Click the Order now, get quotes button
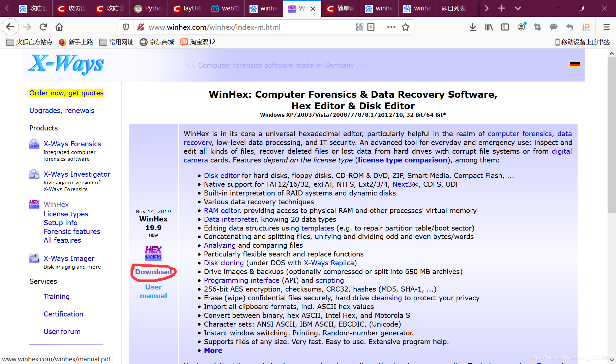This screenshot has width=616, height=364. point(66,93)
